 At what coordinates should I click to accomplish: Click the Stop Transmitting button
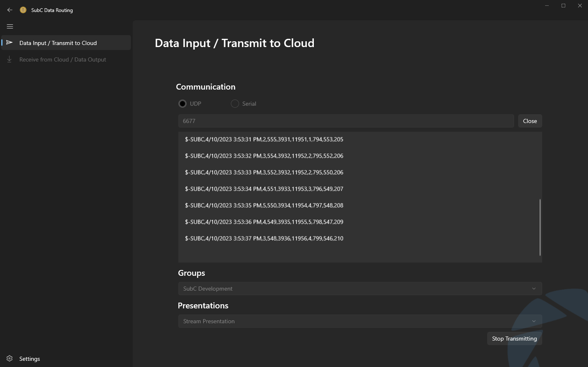(x=514, y=339)
